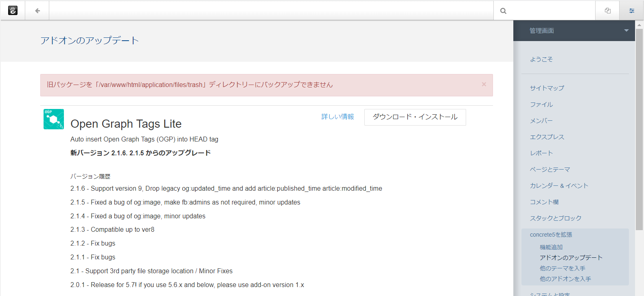Viewport: 644px width, 296px height.
Task: Open ようこそ in sidebar
Action: [x=541, y=59]
